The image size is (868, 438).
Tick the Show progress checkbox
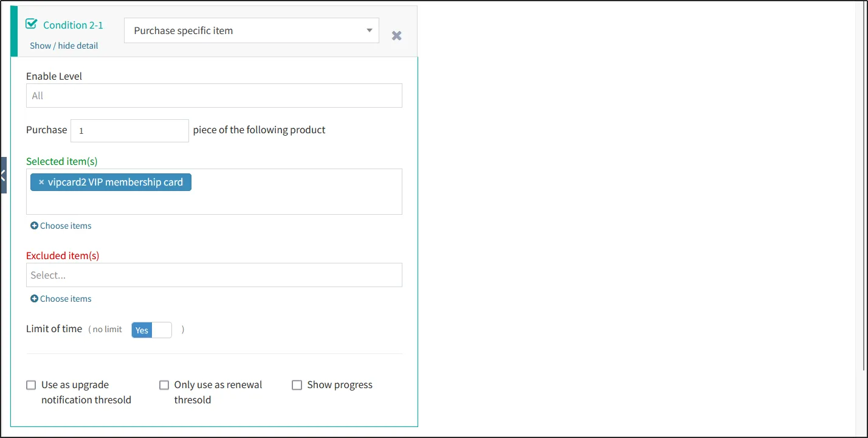(297, 385)
